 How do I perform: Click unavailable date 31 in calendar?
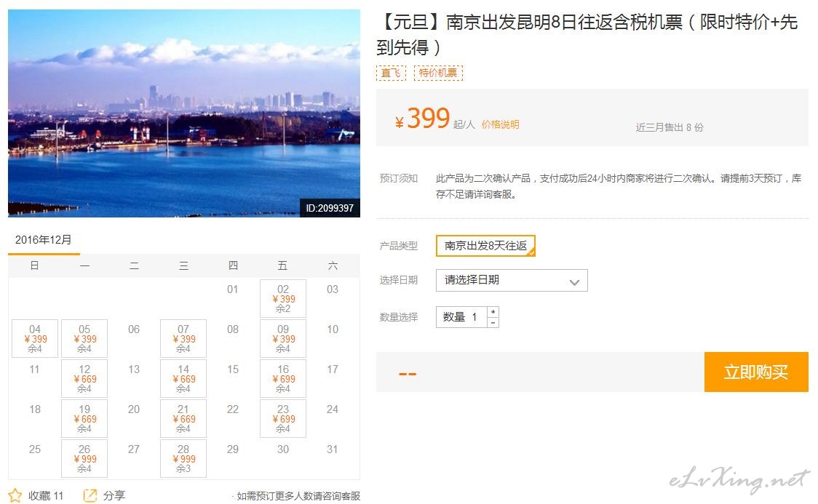(333, 449)
